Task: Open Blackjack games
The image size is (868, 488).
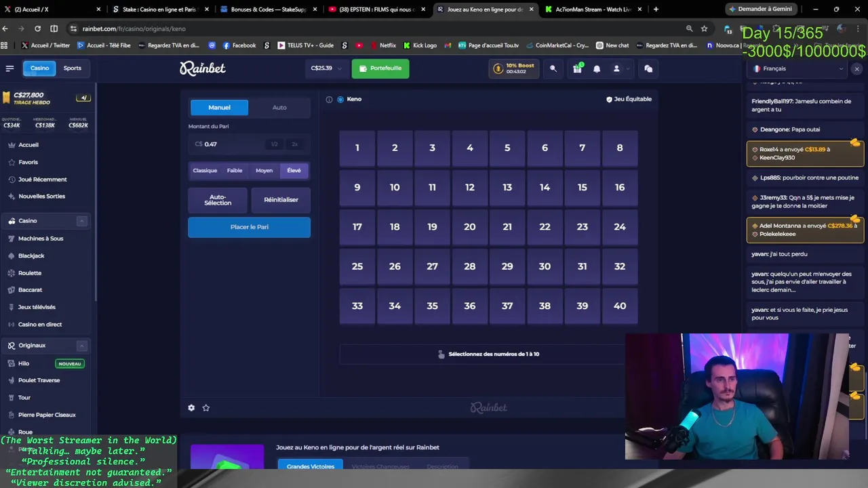Action: (x=31, y=256)
